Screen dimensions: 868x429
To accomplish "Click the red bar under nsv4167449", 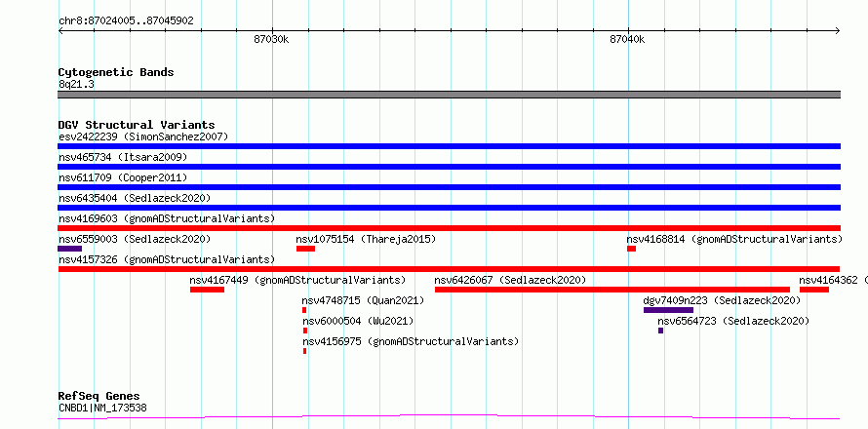I will pyautogui.click(x=207, y=290).
